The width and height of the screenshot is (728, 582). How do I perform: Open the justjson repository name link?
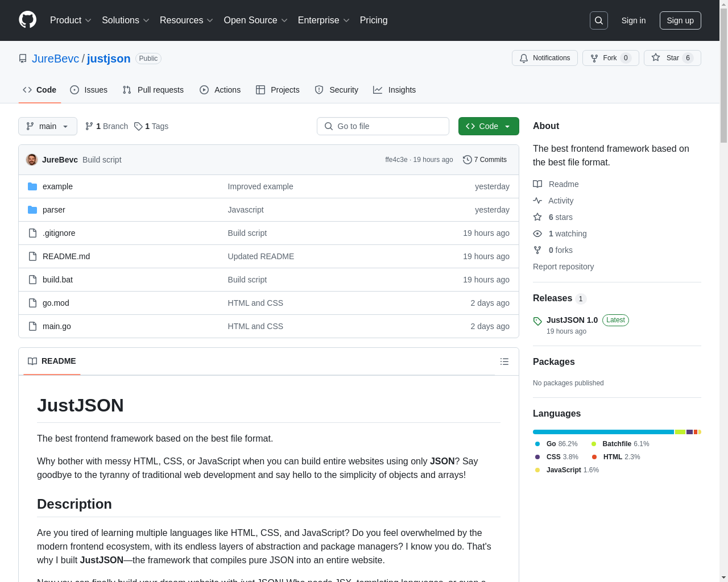[x=109, y=59]
